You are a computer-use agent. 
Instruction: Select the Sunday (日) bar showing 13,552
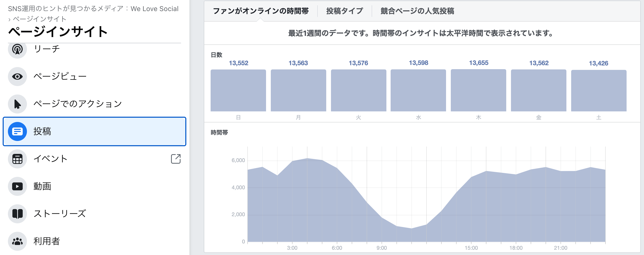point(238,90)
